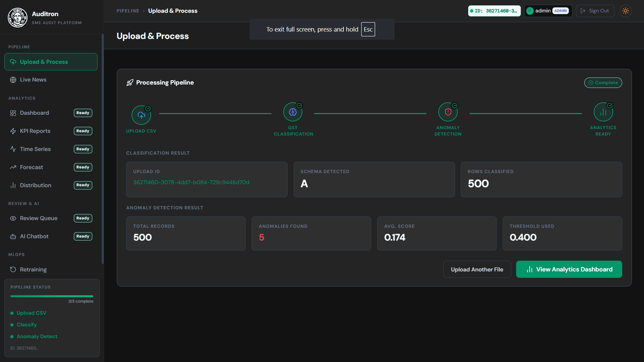Select Distribution in the sidebar
This screenshot has width=644, height=362.
tap(51, 185)
